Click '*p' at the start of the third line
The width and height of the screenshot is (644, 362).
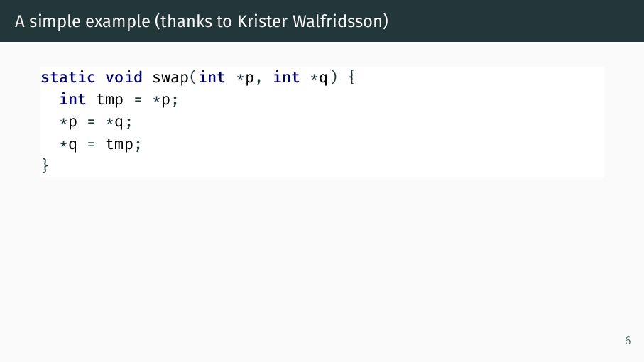pos(68,122)
